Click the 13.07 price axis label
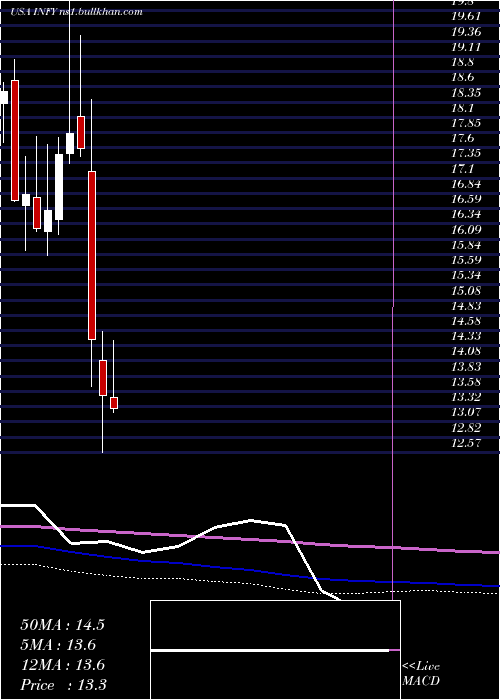This screenshot has height=700, width=500. (x=466, y=413)
